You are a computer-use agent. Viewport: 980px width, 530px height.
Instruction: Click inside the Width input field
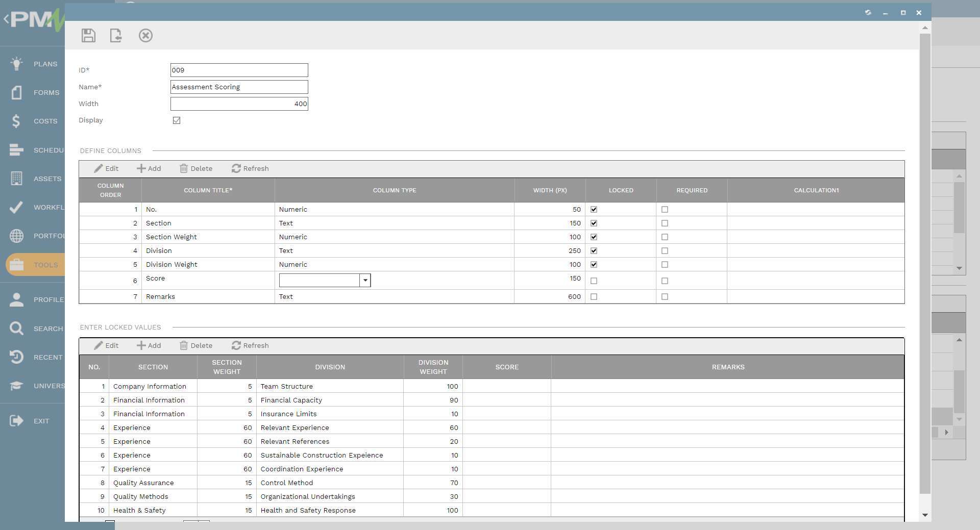[239, 104]
